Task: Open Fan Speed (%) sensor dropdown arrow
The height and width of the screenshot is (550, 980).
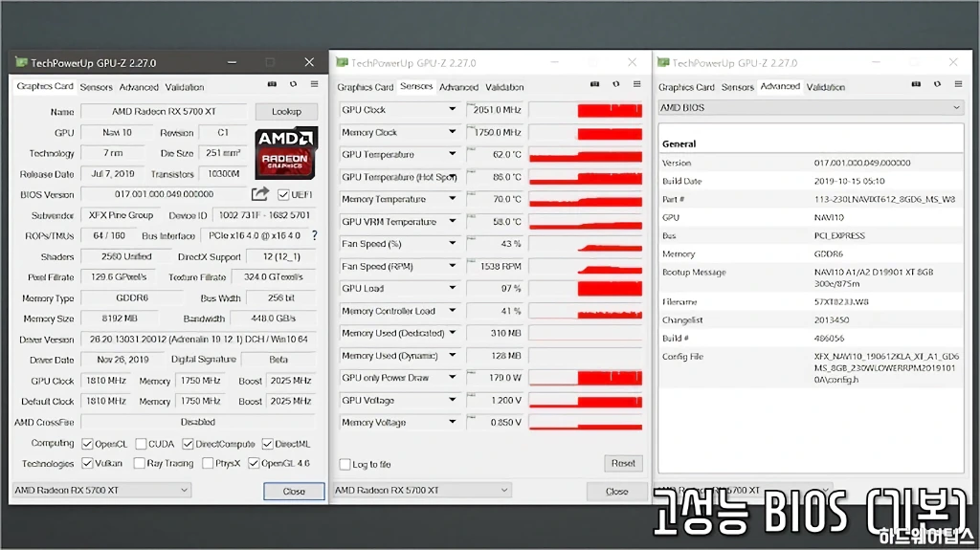Action: click(x=452, y=244)
